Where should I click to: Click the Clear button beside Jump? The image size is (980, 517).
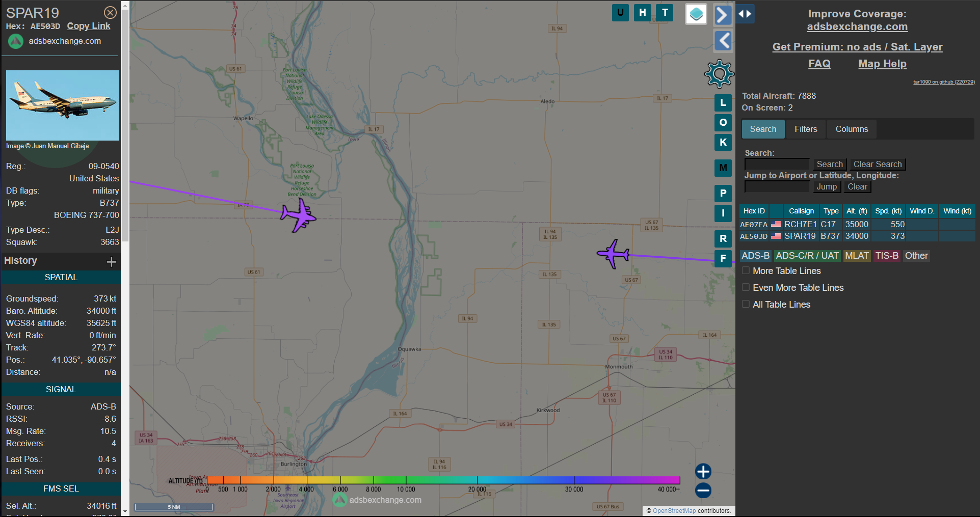click(x=857, y=187)
